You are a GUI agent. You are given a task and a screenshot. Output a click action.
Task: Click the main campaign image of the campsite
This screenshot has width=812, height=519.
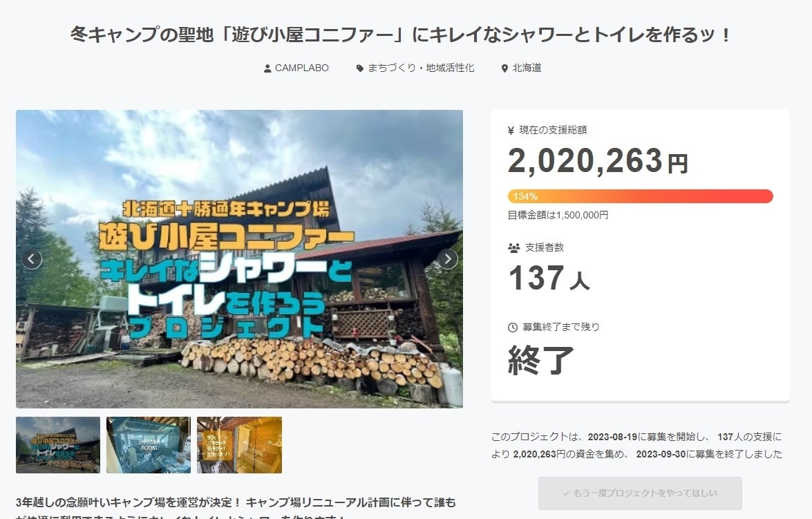(239, 258)
